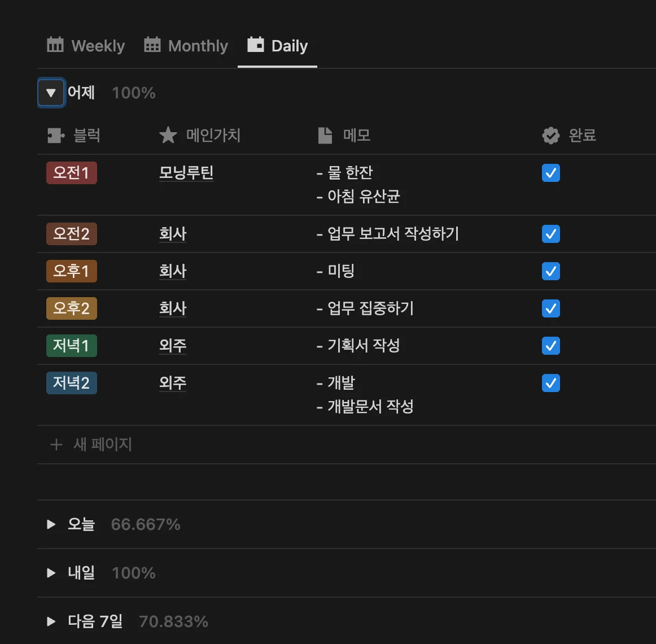Open the 모닝루틴 relation link
The width and height of the screenshot is (656, 644).
pos(186,172)
